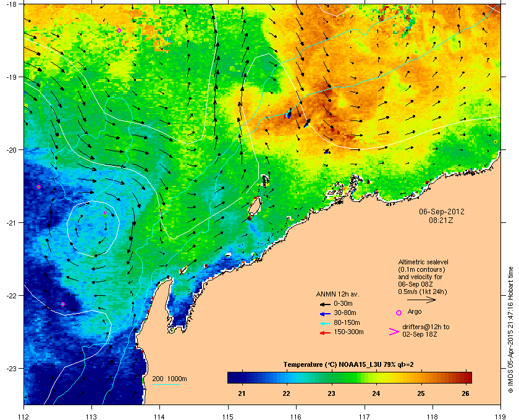Click the 0.5m/s velocity scale arrow
Viewport: 519px width, 420px height.
pyautogui.click(x=421, y=300)
